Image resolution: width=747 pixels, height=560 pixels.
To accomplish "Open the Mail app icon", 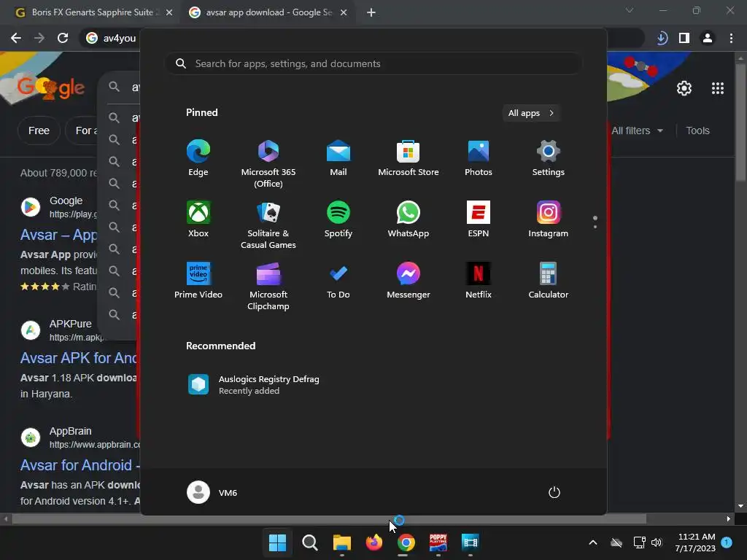I will tap(338, 158).
